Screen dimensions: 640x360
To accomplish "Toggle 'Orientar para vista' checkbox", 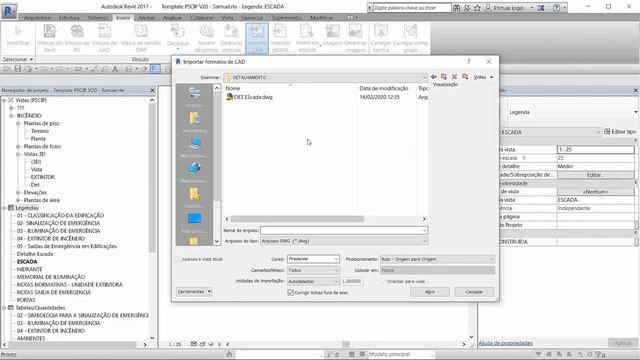I will tap(384, 281).
